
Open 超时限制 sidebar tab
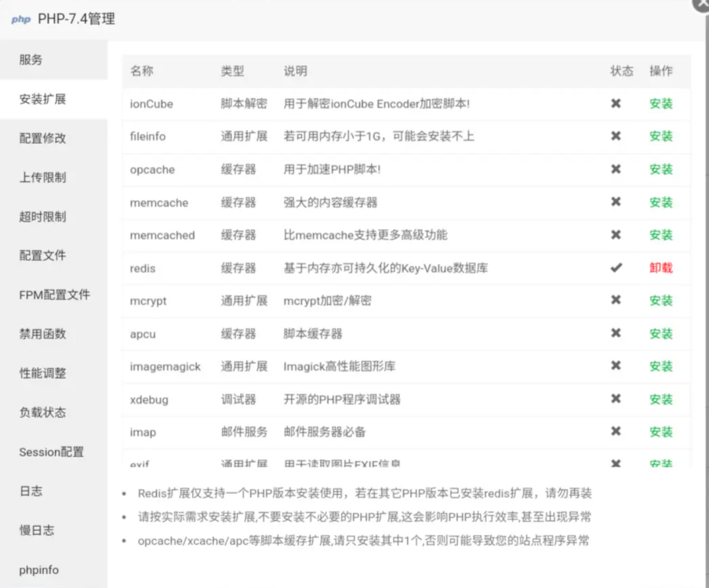(x=54, y=217)
